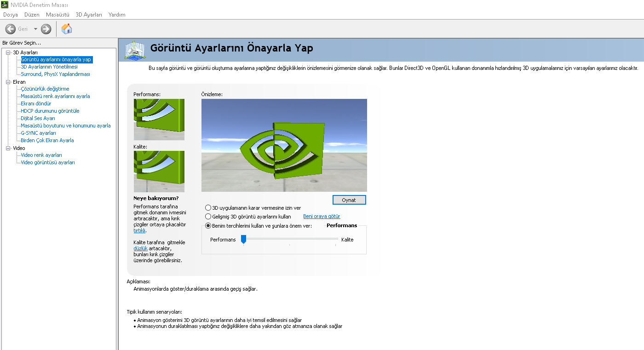The width and height of the screenshot is (644, 350).
Task: Click the NVIDIA logo in title bar
Action: click(x=5, y=5)
